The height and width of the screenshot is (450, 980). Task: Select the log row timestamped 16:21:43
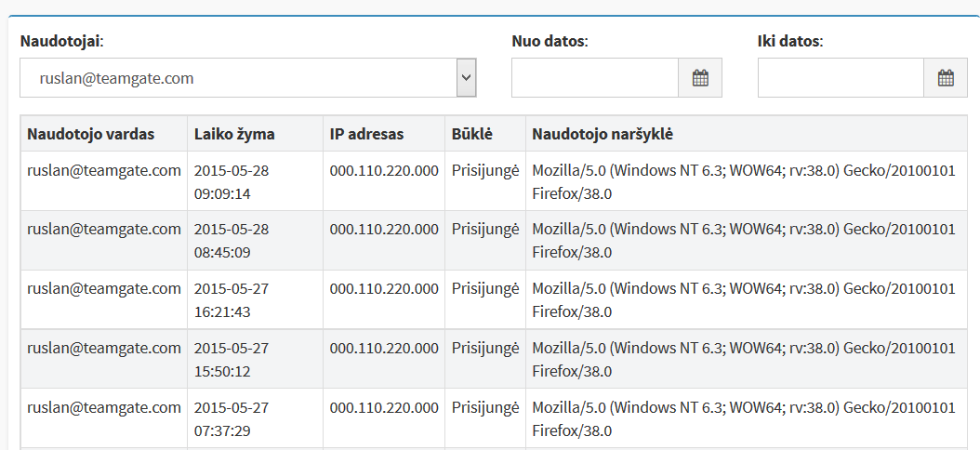point(494,299)
